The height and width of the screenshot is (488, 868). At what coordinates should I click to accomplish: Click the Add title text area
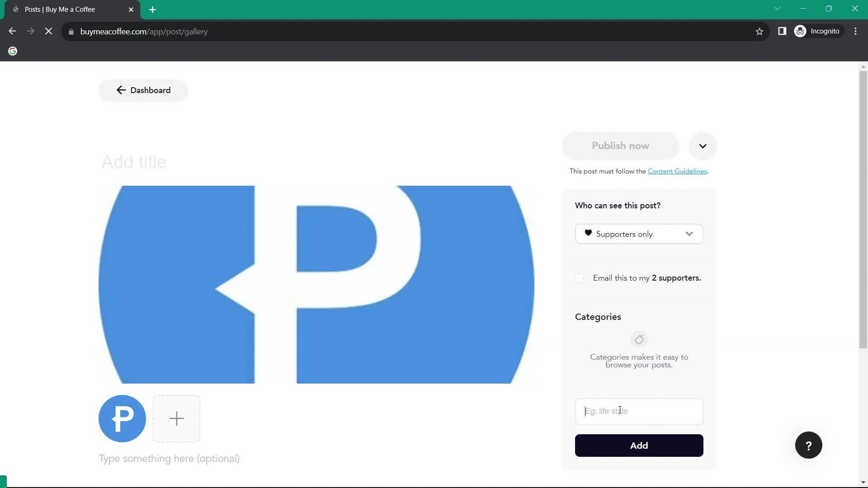coord(134,162)
